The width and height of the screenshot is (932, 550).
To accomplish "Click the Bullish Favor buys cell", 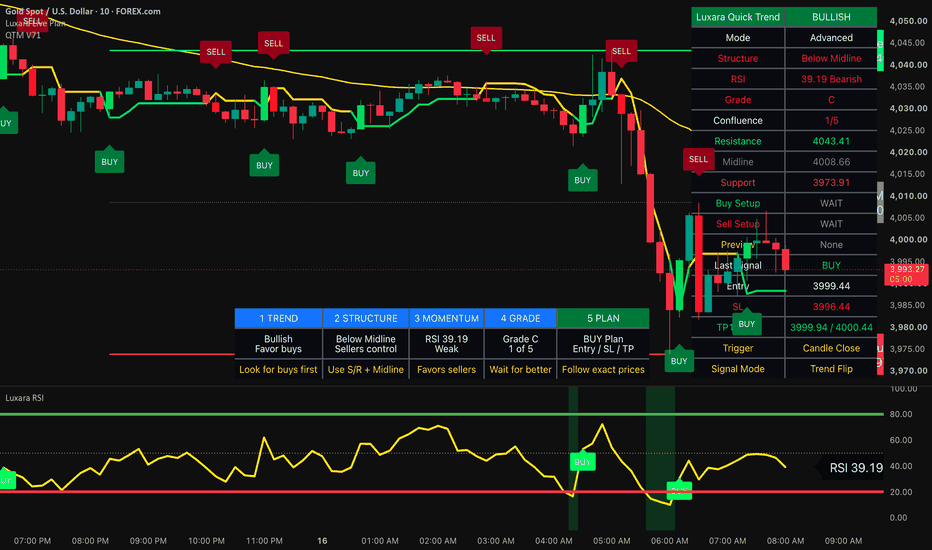I will click(278, 344).
